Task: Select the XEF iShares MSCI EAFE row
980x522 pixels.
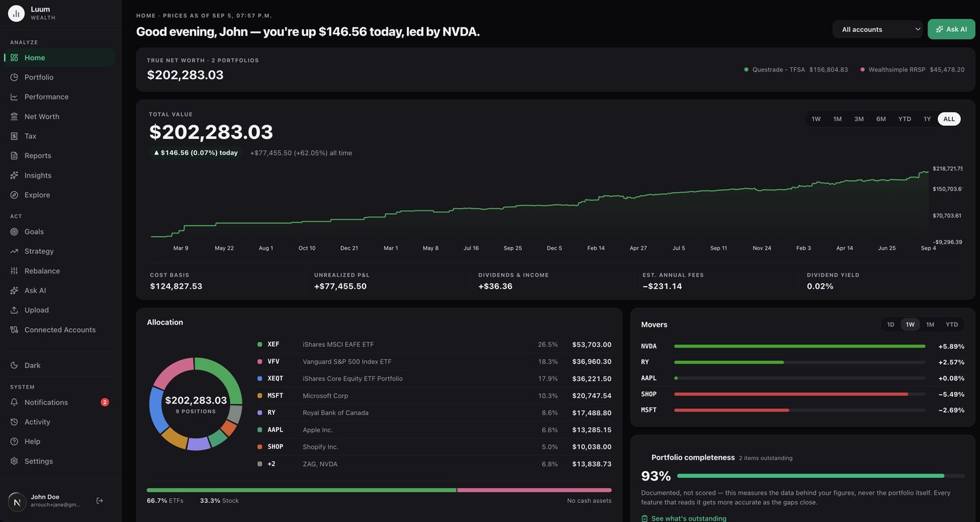Action: point(434,344)
